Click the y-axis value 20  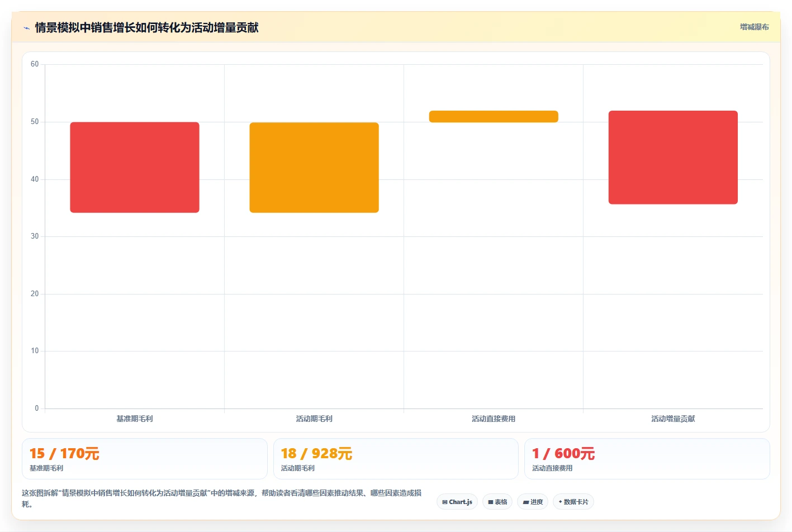[35, 294]
